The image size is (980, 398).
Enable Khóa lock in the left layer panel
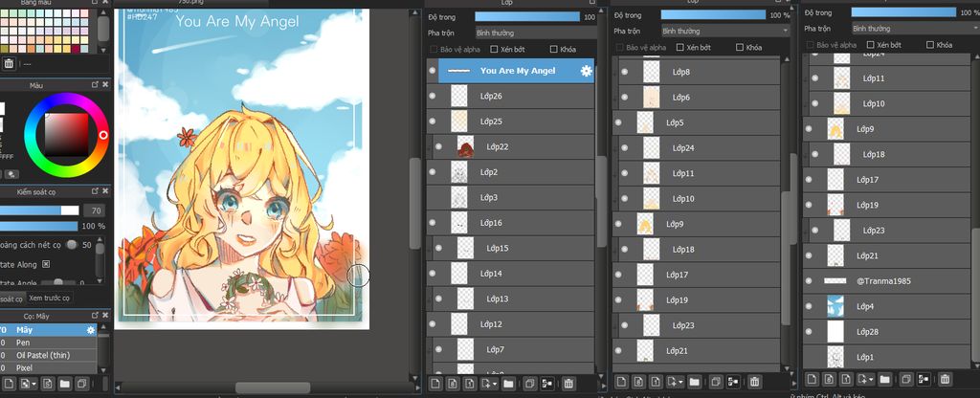coord(554,49)
